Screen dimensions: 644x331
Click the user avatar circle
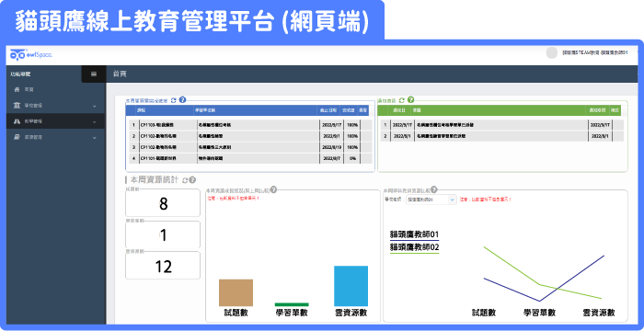pyautogui.click(x=552, y=53)
